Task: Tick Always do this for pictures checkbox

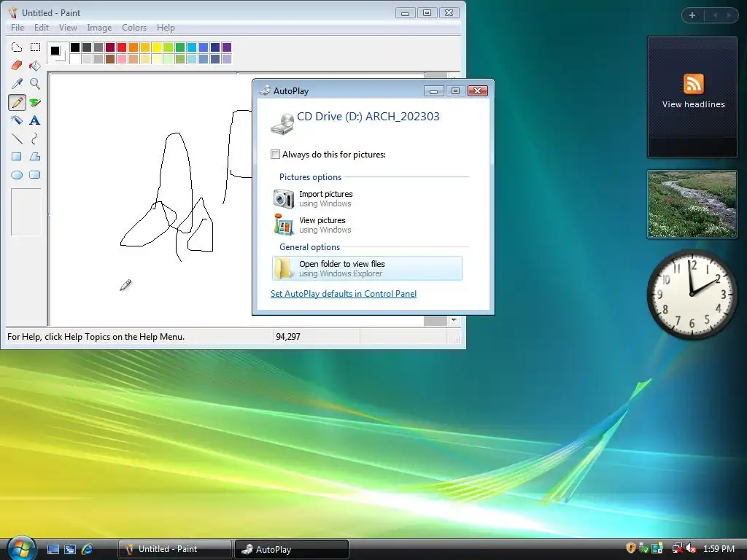Action: 275,155
